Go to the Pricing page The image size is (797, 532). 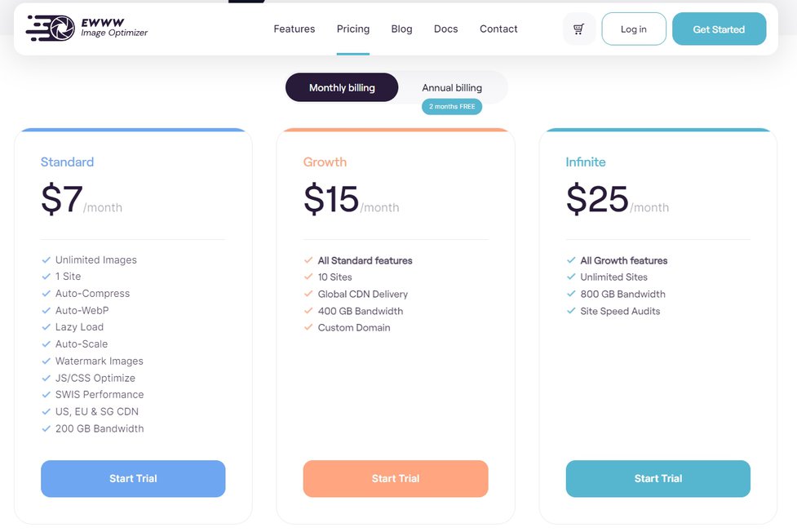coord(353,29)
